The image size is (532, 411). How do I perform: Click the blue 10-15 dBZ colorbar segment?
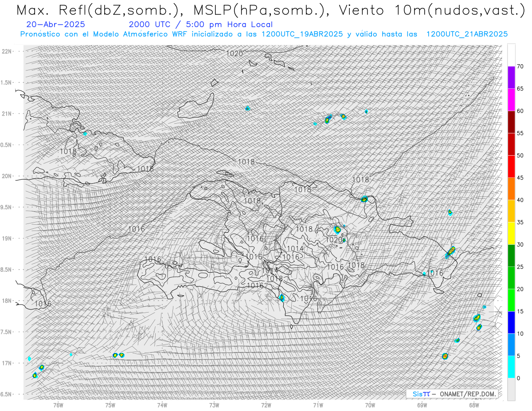pyautogui.click(x=511, y=322)
